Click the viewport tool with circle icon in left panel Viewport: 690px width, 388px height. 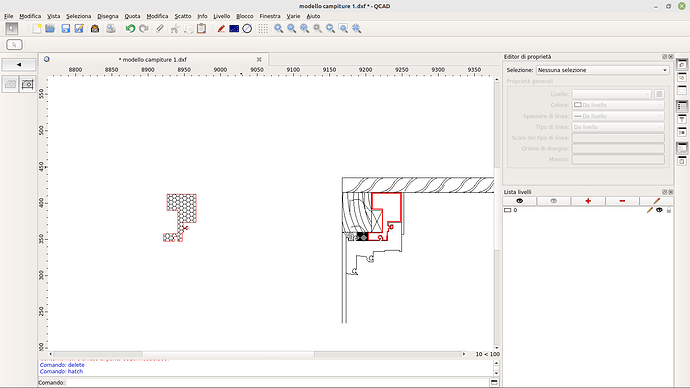tap(27, 84)
